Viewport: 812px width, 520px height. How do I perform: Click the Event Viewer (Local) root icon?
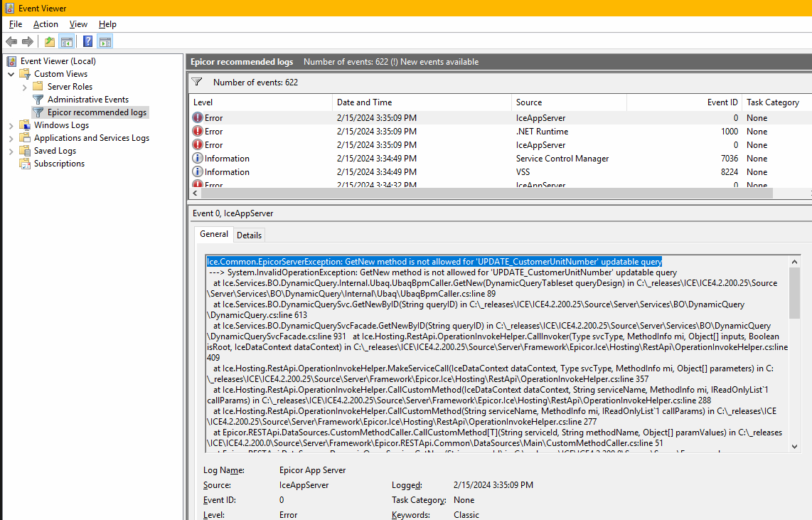pos(11,61)
